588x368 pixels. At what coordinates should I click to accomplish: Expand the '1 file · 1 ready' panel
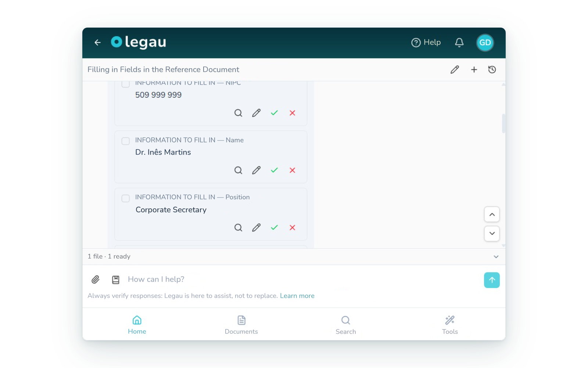(496, 256)
